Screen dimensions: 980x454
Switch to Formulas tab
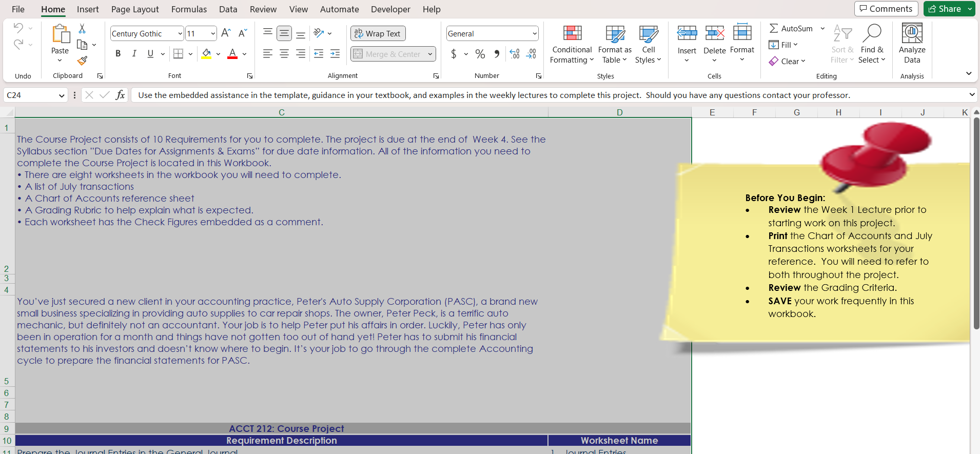(189, 9)
